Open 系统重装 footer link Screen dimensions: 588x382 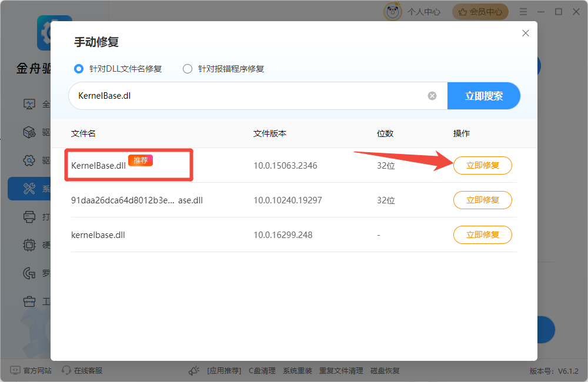point(298,371)
